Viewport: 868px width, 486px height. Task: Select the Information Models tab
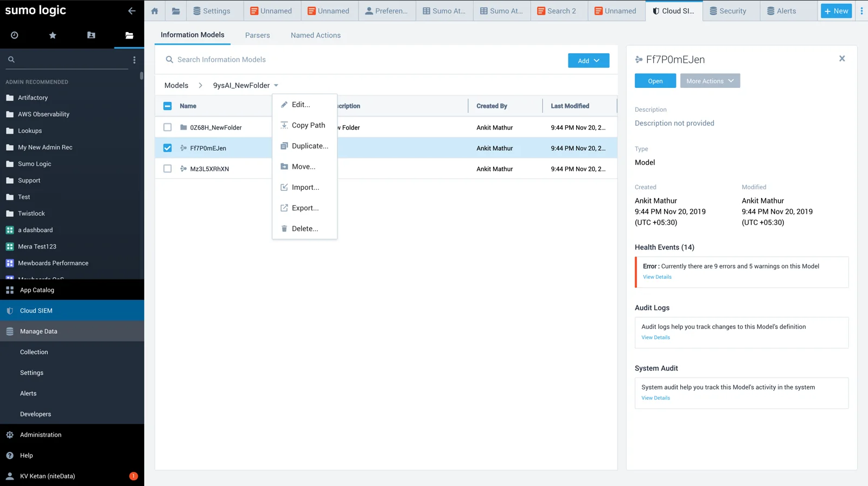point(192,35)
